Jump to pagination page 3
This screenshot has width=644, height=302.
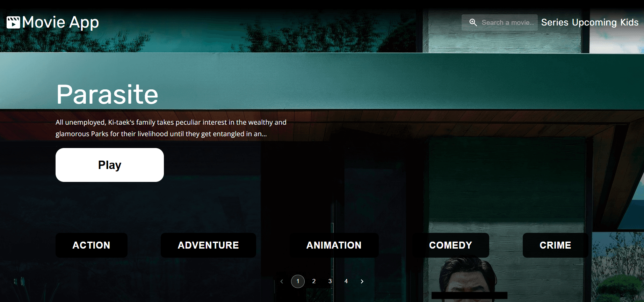click(330, 281)
